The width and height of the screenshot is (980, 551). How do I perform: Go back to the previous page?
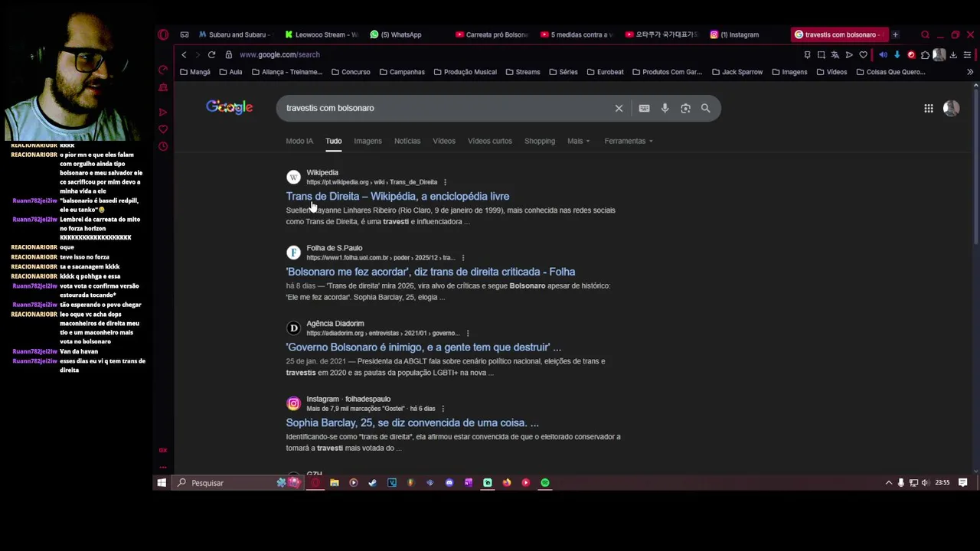click(x=184, y=54)
